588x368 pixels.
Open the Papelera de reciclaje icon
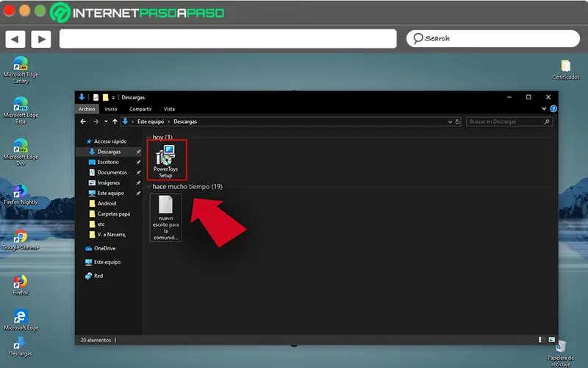click(x=560, y=353)
